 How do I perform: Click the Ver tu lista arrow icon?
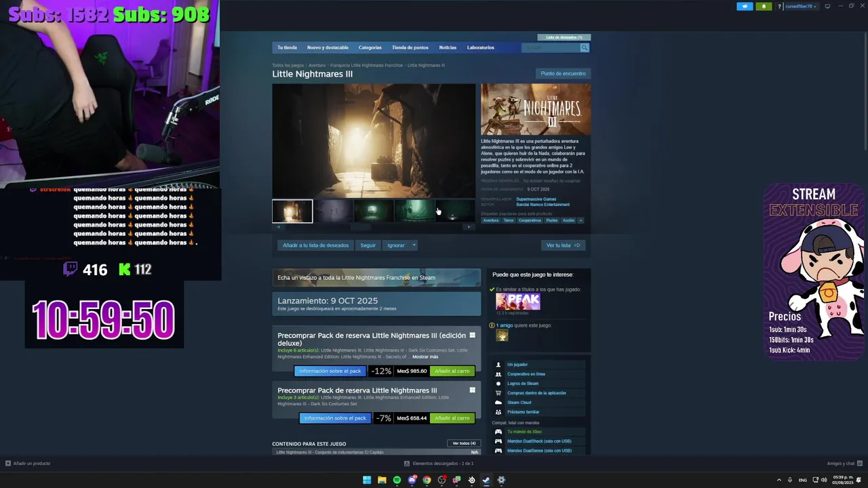tap(577, 245)
